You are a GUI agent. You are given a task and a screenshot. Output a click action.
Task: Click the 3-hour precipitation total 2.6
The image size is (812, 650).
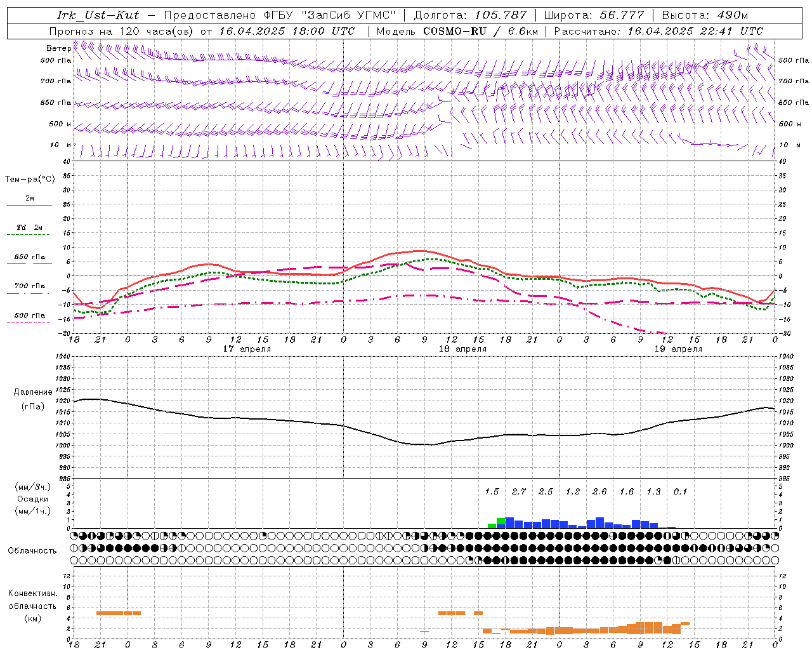tap(599, 491)
